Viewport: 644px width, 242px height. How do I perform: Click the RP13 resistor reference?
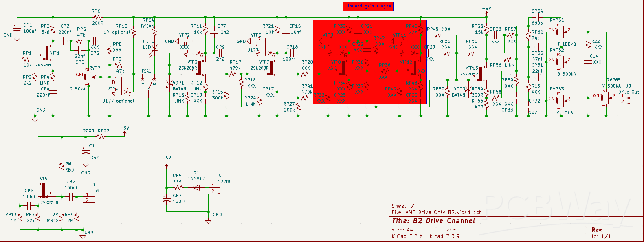(11, 214)
